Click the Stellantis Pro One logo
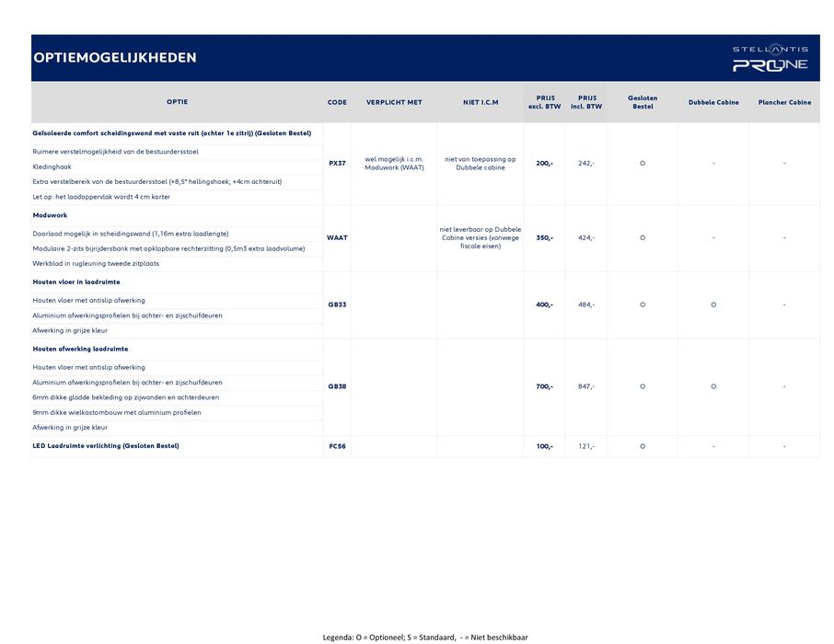 click(770, 58)
